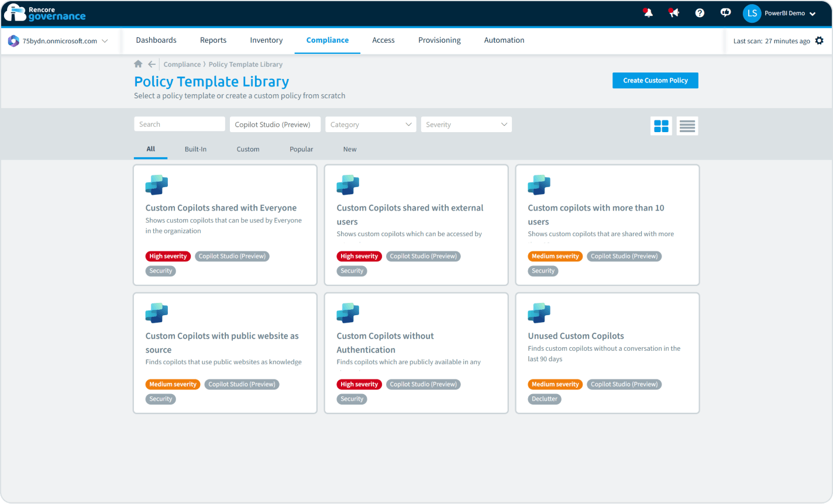Click High severity tag on 'external users' card
The width and height of the screenshot is (833, 504).
(359, 256)
